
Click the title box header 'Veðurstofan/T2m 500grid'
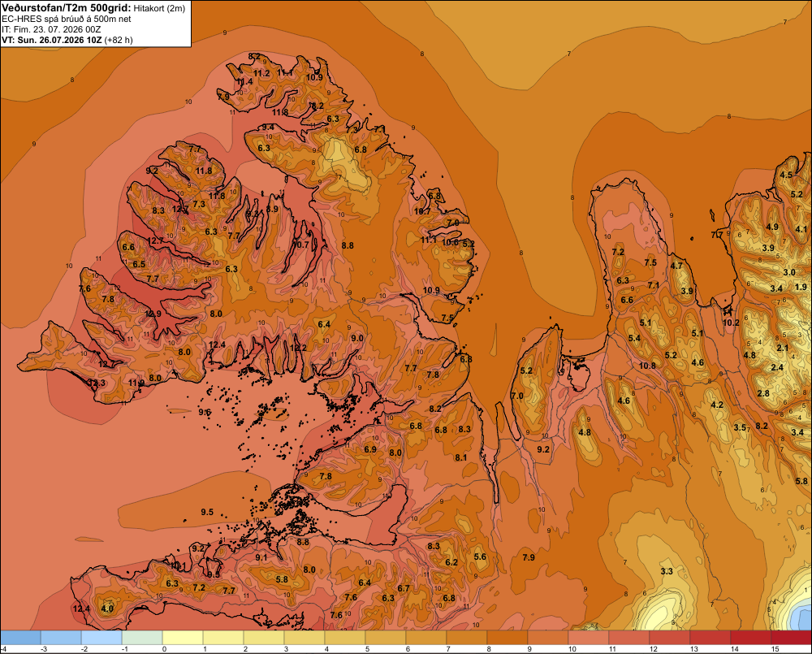point(67,7)
